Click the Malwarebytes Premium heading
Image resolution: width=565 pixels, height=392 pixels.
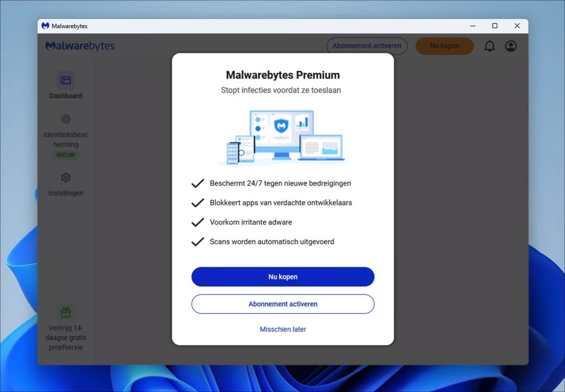tap(282, 75)
